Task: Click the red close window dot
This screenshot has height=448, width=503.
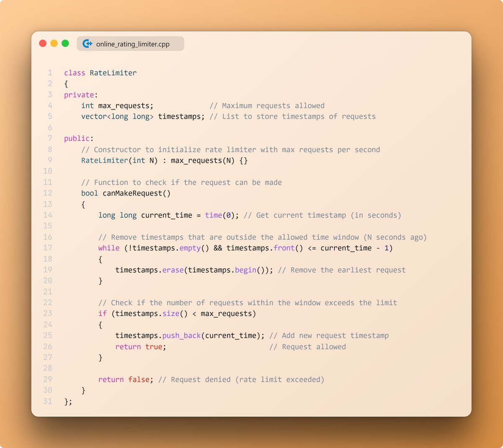Action: click(43, 43)
